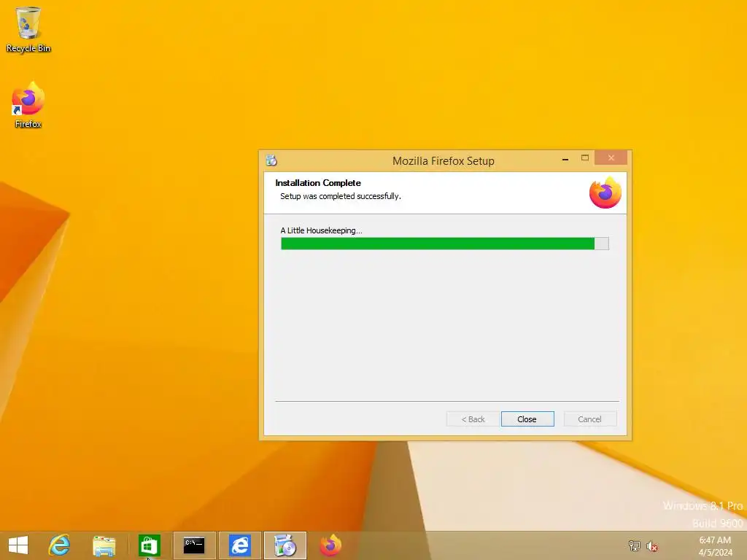Viewport: 747px width, 560px height.
Task: Click the green housekeeping progress bar
Action: point(444,244)
